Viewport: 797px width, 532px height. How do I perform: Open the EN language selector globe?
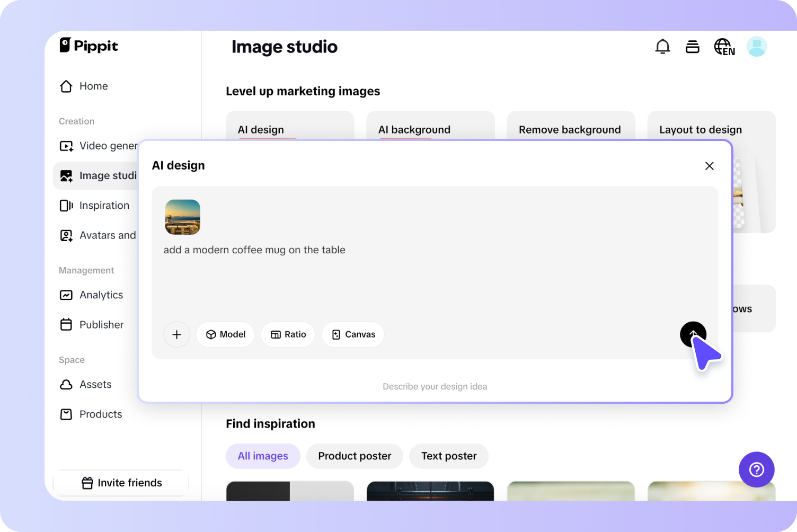pos(724,47)
